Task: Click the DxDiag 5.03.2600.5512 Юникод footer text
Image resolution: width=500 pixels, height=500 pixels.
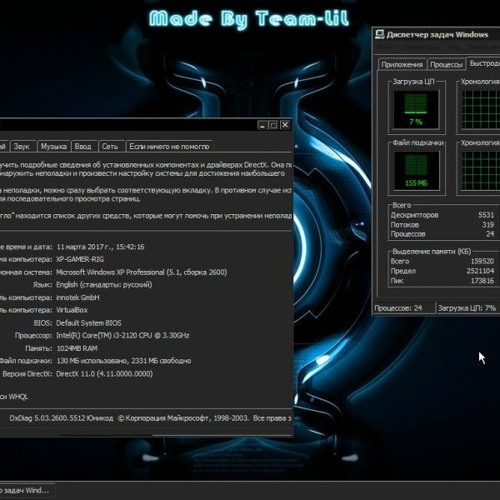Action: pos(61,418)
